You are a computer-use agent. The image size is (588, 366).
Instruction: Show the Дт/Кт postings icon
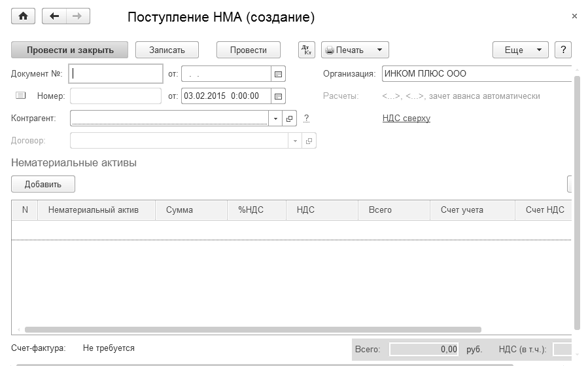click(307, 50)
